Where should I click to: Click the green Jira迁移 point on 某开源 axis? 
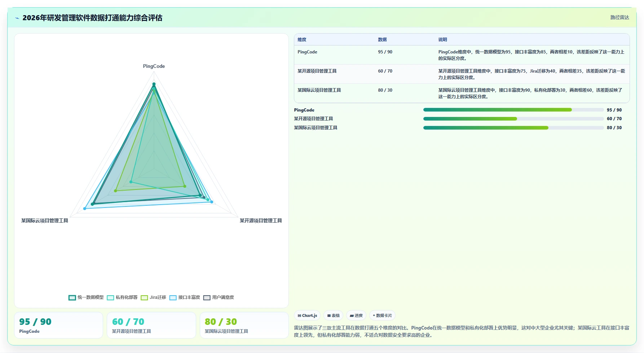(185, 186)
